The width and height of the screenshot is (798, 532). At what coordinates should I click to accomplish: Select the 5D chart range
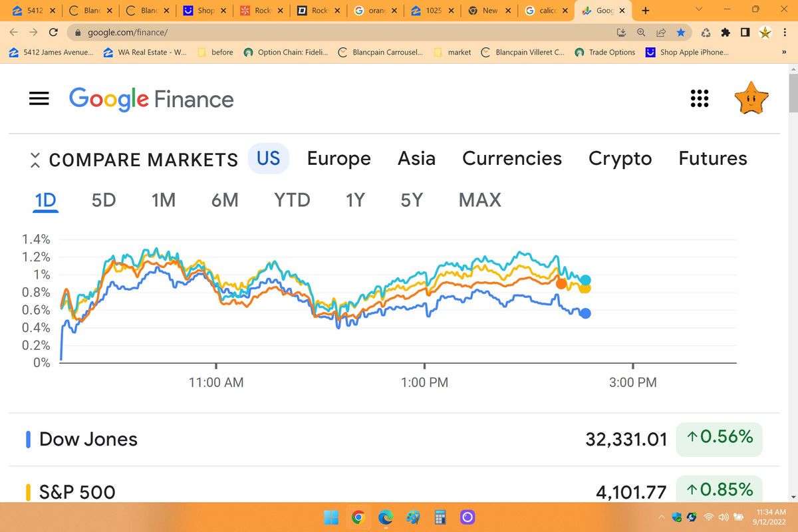point(104,200)
